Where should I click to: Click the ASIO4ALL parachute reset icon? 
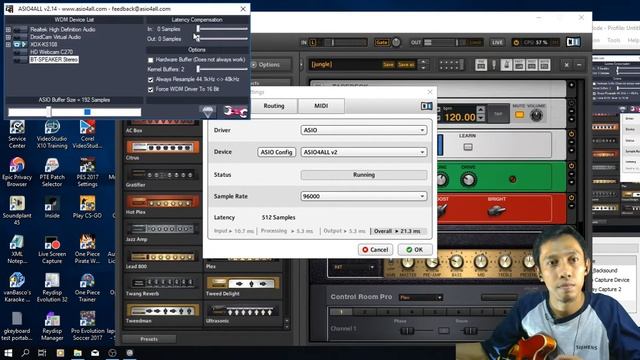pyautogui.click(x=208, y=111)
